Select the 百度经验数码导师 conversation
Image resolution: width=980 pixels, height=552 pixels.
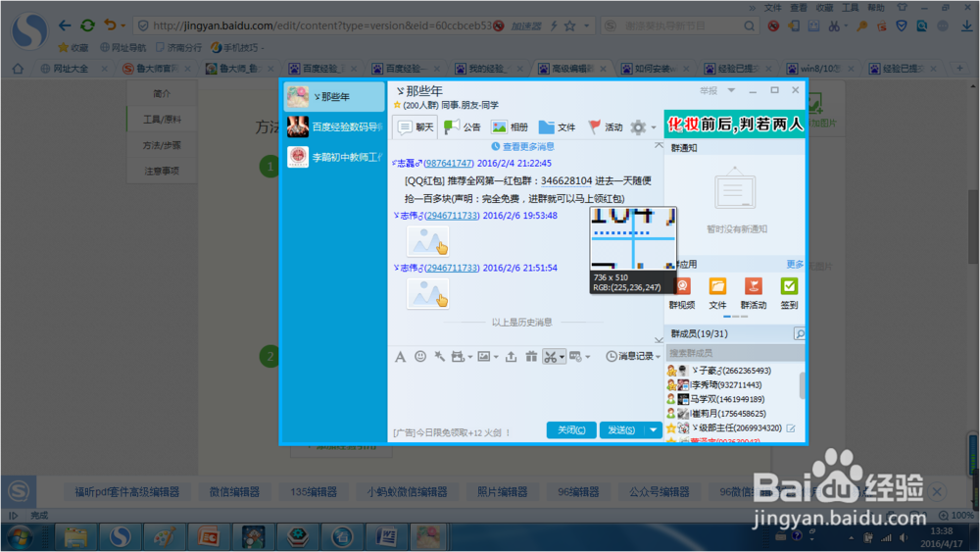click(x=334, y=126)
